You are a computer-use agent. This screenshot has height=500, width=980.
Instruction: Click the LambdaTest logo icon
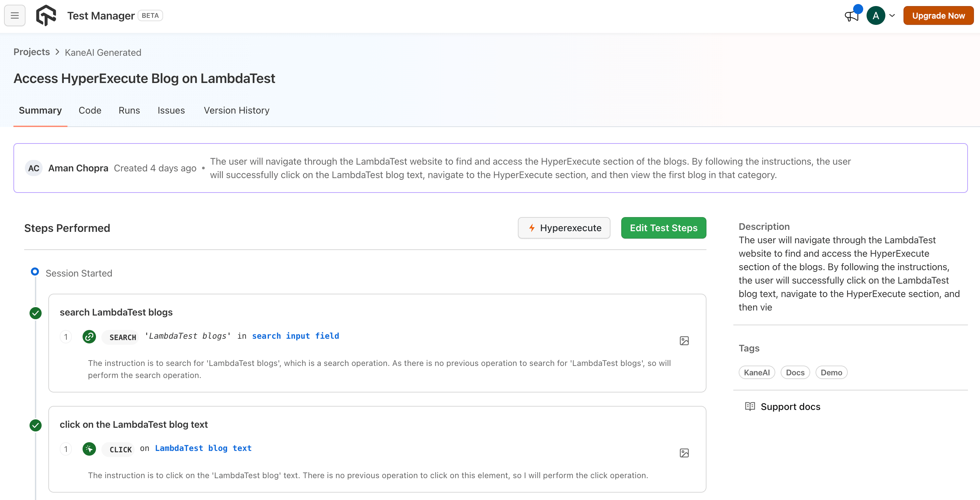click(46, 15)
